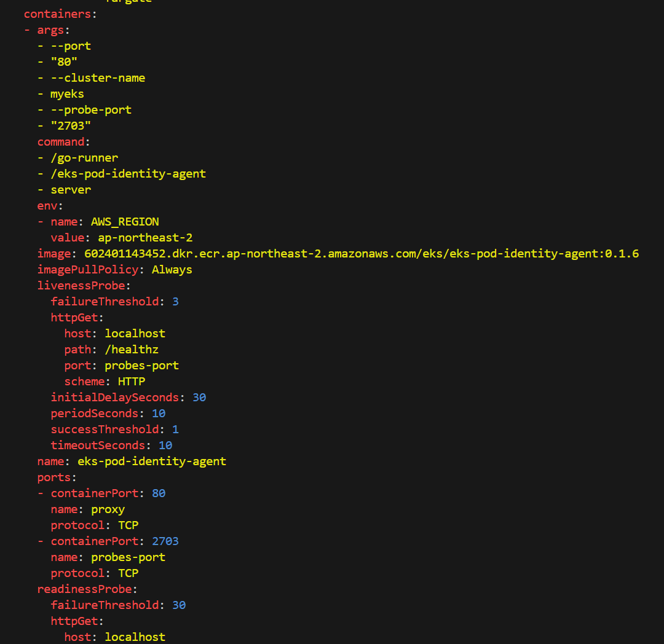Viewport: 664px width, 644px height.
Task: Click livenessProbe failureThreshold value 3
Action: click(x=175, y=302)
